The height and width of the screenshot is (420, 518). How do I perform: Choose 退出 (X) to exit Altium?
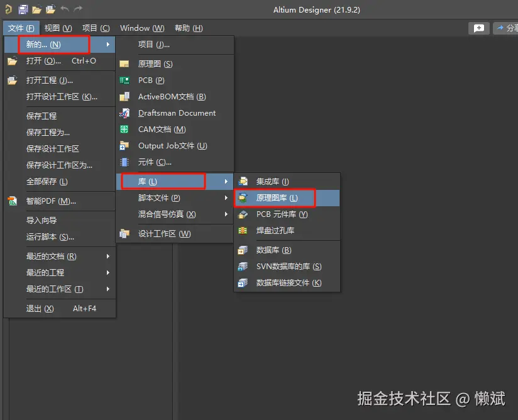[x=60, y=309]
